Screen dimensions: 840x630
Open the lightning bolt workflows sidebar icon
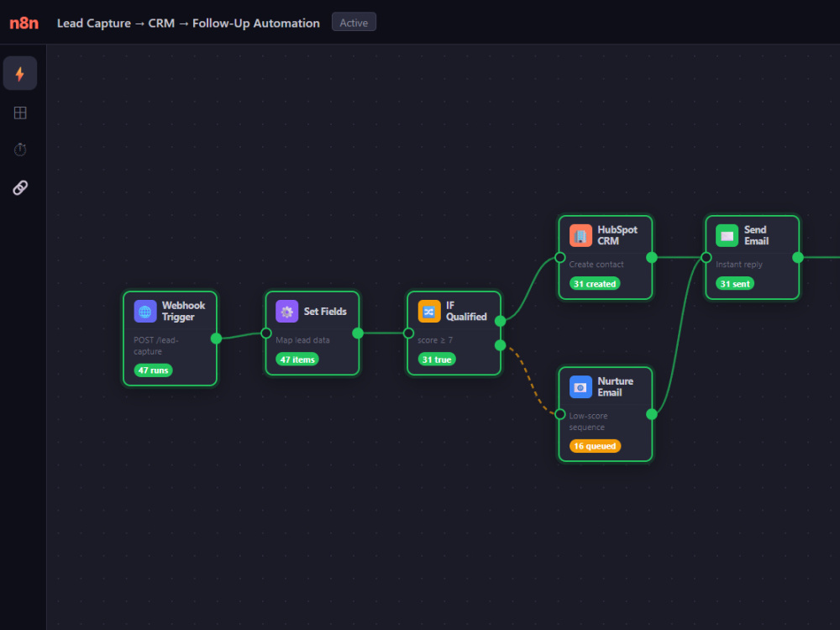click(x=20, y=73)
